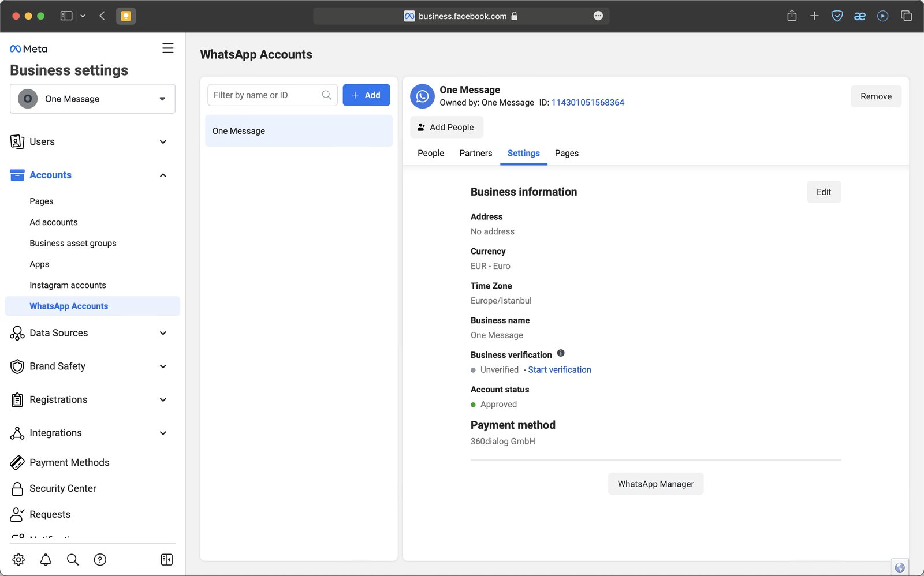Click the shield extension icon in Safari toolbar

coord(837,16)
